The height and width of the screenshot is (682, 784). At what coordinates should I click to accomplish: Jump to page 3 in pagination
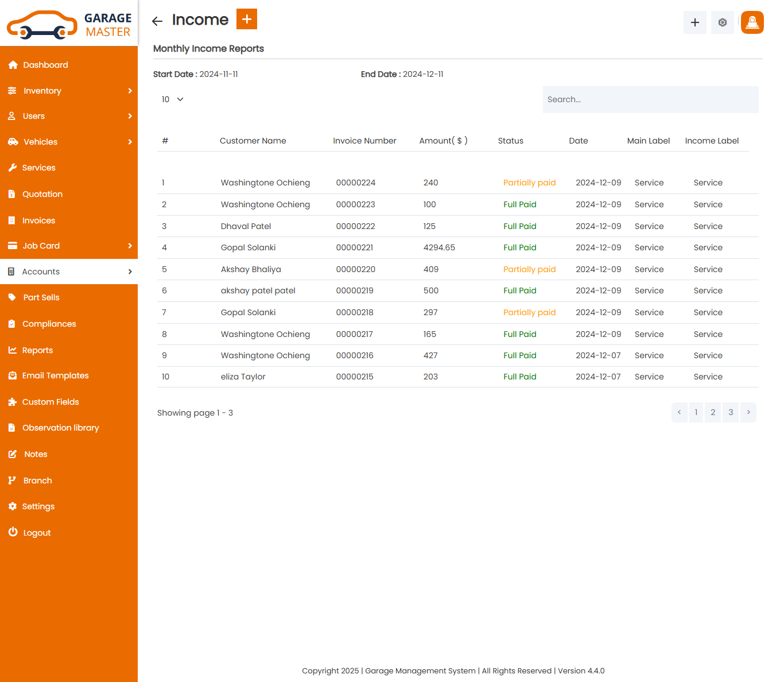coord(731,412)
